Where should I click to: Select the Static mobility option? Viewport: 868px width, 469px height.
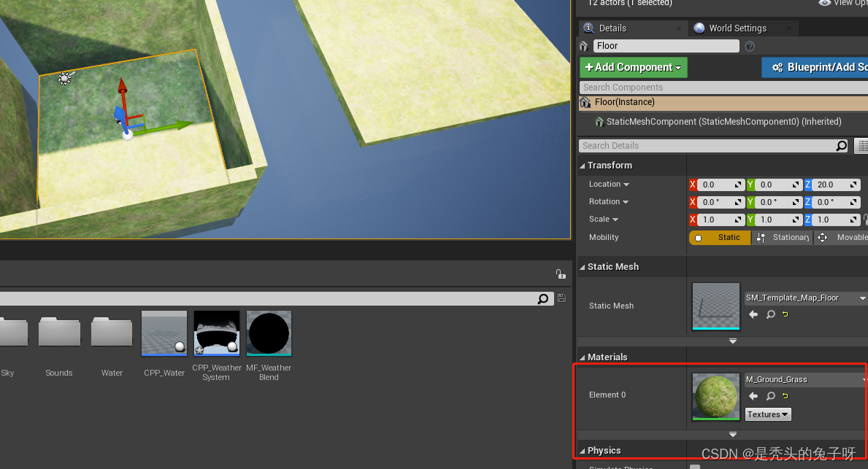click(720, 237)
